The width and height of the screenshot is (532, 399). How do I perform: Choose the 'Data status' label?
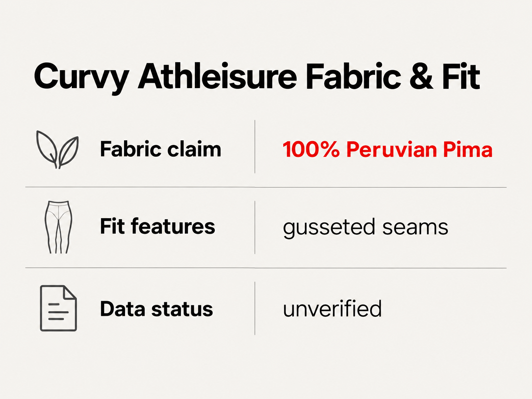(157, 309)
